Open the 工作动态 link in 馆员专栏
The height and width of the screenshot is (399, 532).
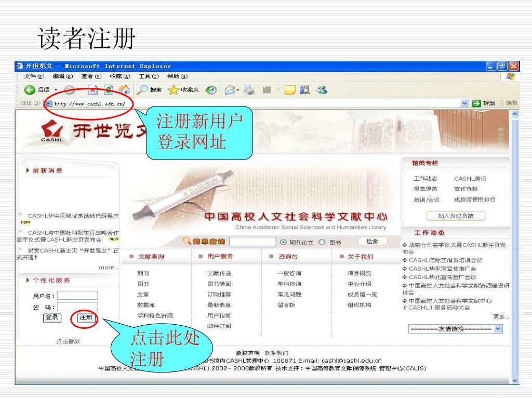pos(425,179)
